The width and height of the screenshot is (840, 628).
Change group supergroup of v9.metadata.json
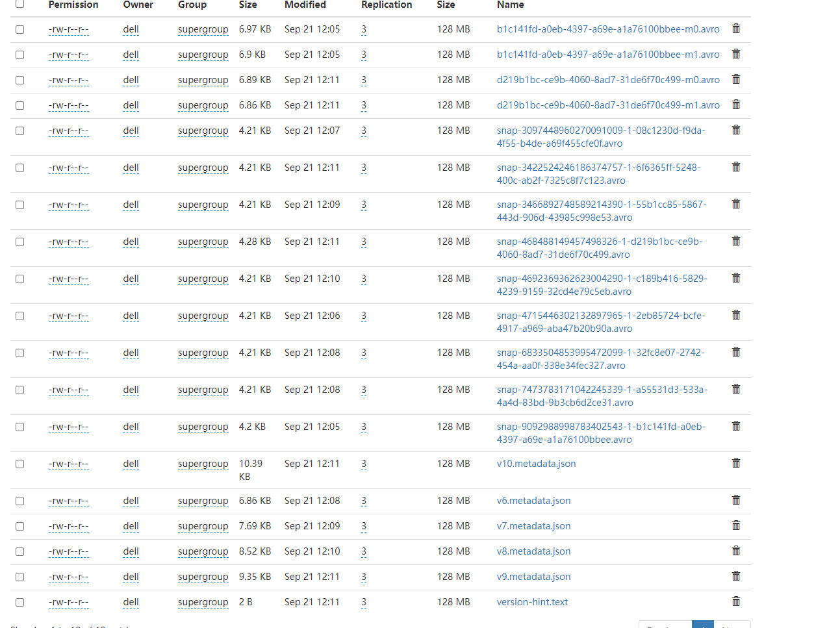tap(203, 577)
